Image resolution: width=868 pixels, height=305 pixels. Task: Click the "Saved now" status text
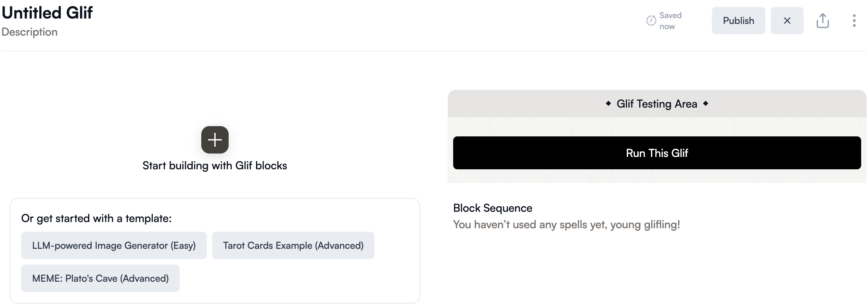point(670,21)
